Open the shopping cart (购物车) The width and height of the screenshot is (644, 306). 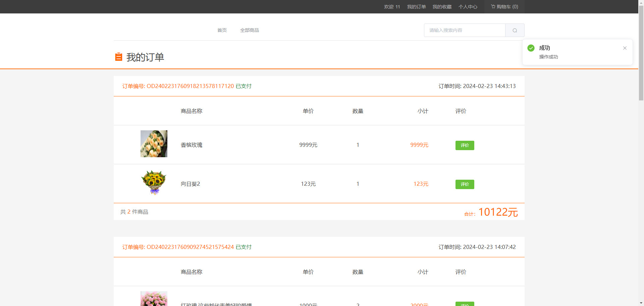(x=504, y=7)
